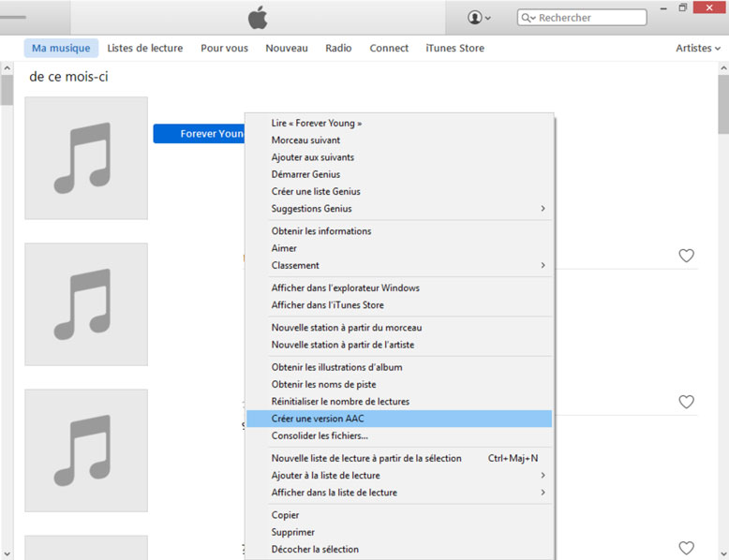The height and width of the screenshot is (560, 729).
Task: Minimize the iTunes window
Action: [x=663, y=8]
